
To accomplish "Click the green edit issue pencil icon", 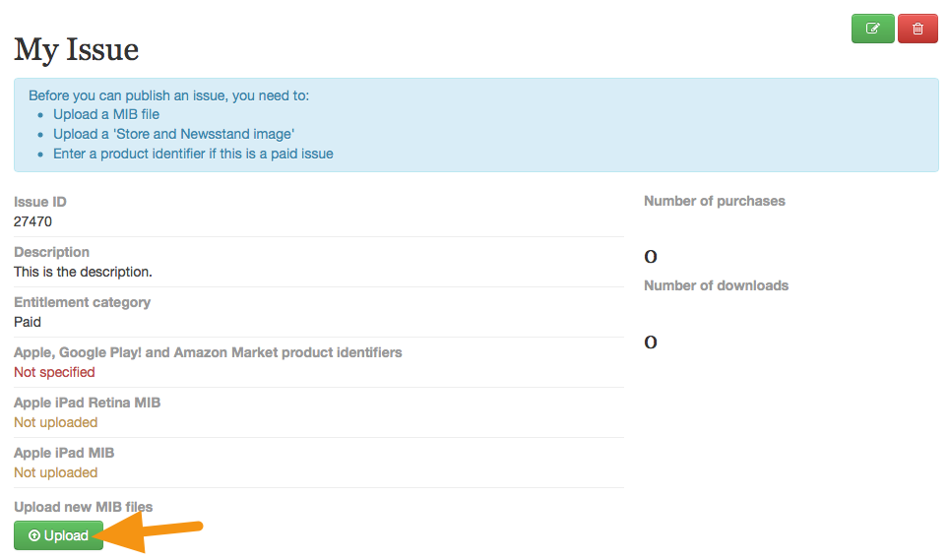I will pos(872,29).
